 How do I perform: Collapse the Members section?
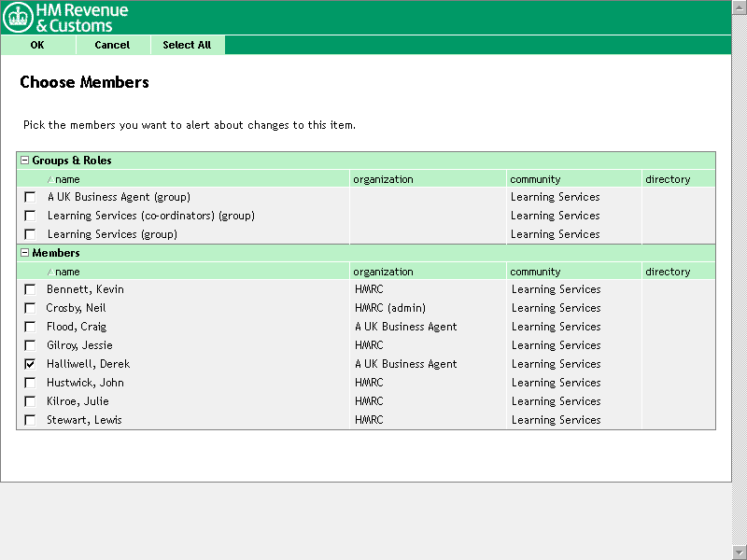25,253
